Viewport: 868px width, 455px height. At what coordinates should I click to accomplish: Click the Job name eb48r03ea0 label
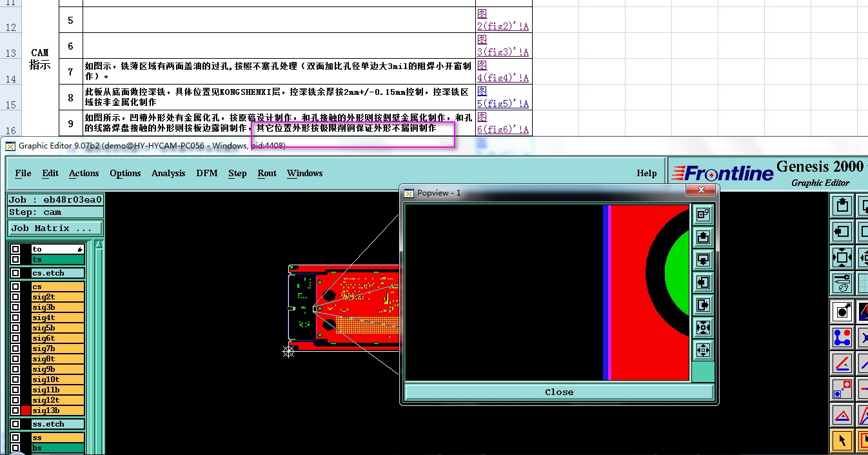(55, 199)
